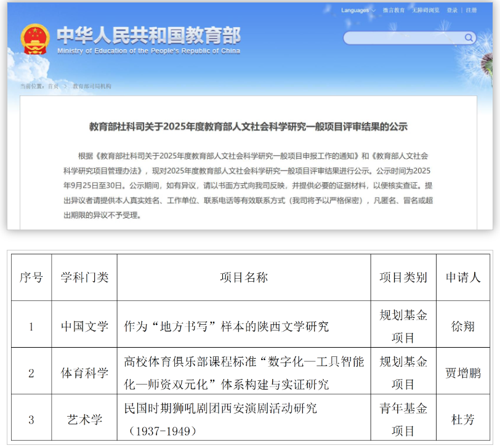Click the Ministry of Education English subtitle

148,51
